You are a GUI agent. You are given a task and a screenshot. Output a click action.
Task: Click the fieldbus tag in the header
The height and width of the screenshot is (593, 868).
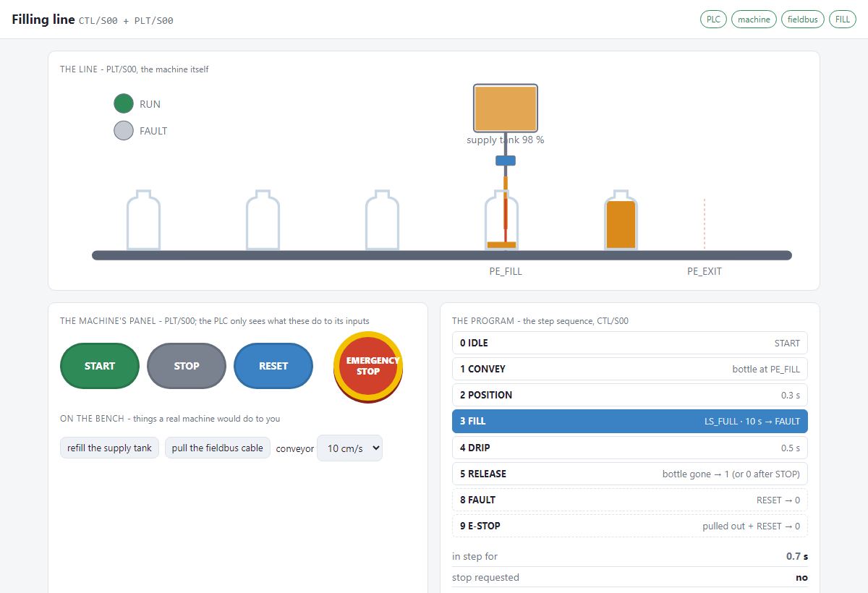click(803, 20)
